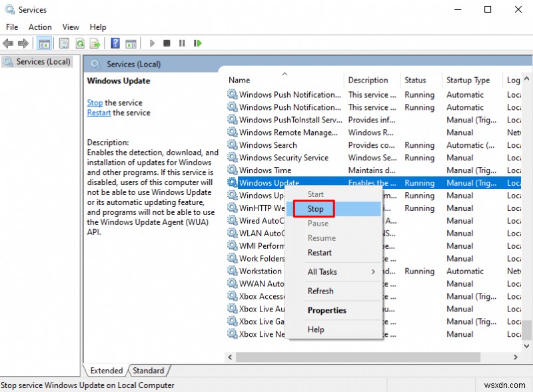Screen dimensions: 533x392
Task: Select the Windows Update service row
Action: pos(374,183)
